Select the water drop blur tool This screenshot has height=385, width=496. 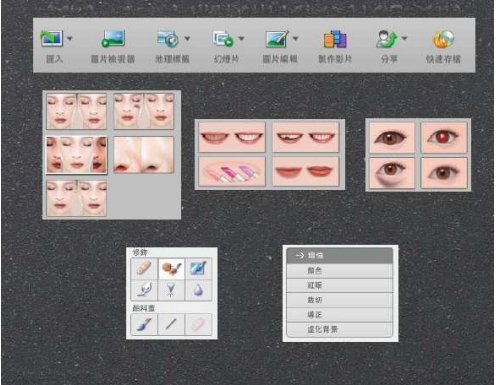point(198,290)
